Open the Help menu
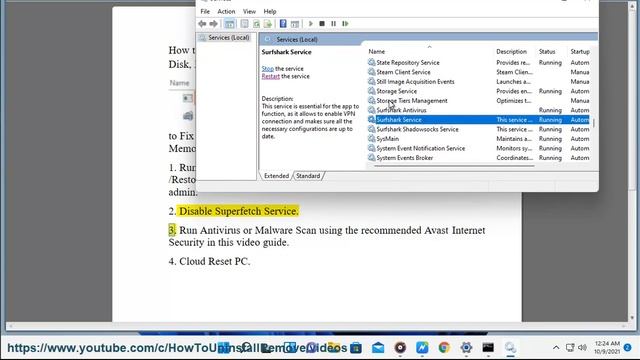 tap(270, 11)
